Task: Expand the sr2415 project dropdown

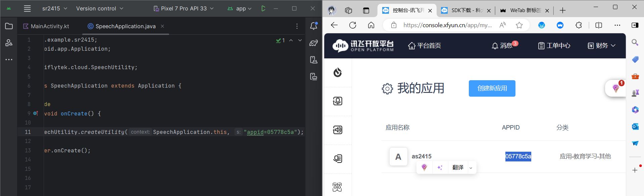Action: (55, 8)
